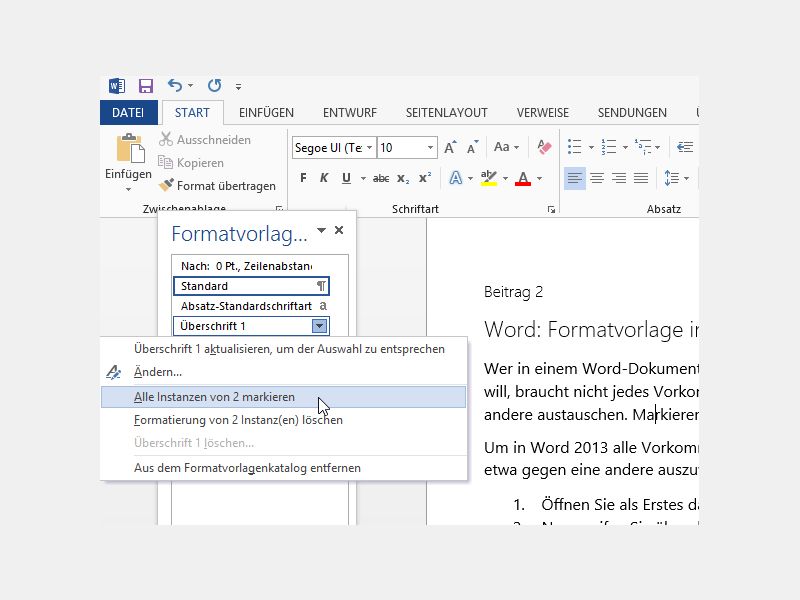Image resolution: width=800 pixels, height=600 pixels.
Task: Increase font size with the larger A icon
Action: click(x=450, y=147)
